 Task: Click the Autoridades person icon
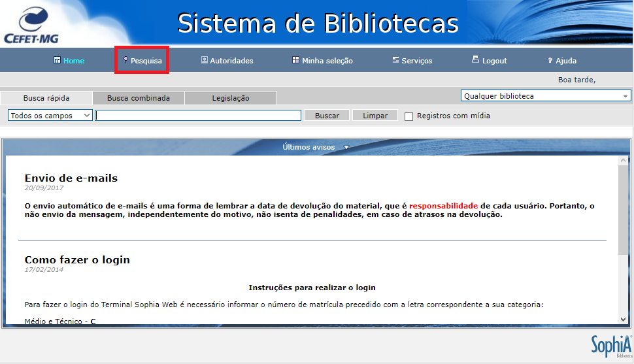[x=205, y=60]
